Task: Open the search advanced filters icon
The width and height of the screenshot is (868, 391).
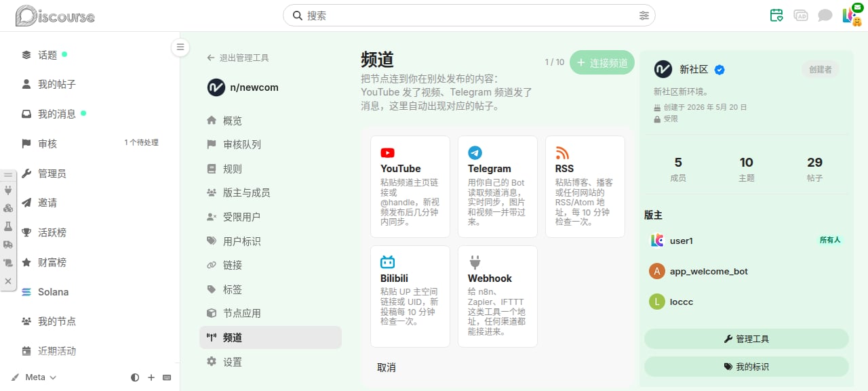Action: pos(644,16)
